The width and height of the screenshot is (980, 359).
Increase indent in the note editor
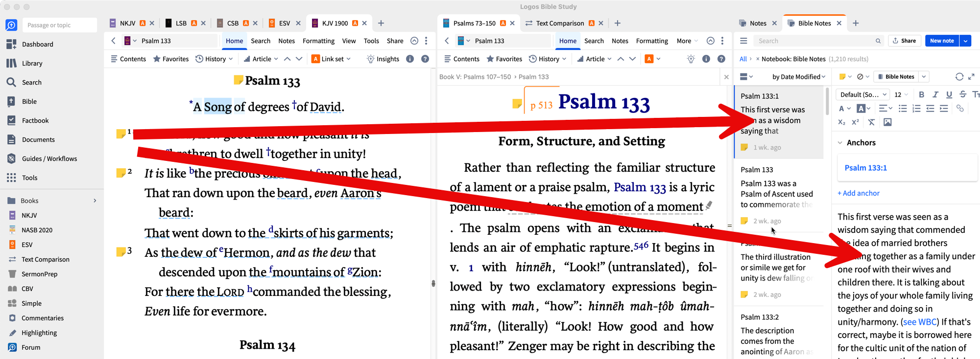(944, 109)
